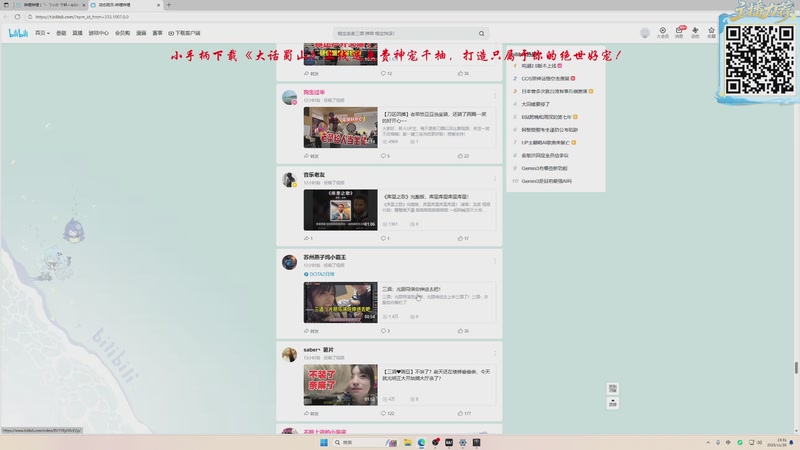
Task: Open comments icon showing 5
Action: [x=385, y=156]
